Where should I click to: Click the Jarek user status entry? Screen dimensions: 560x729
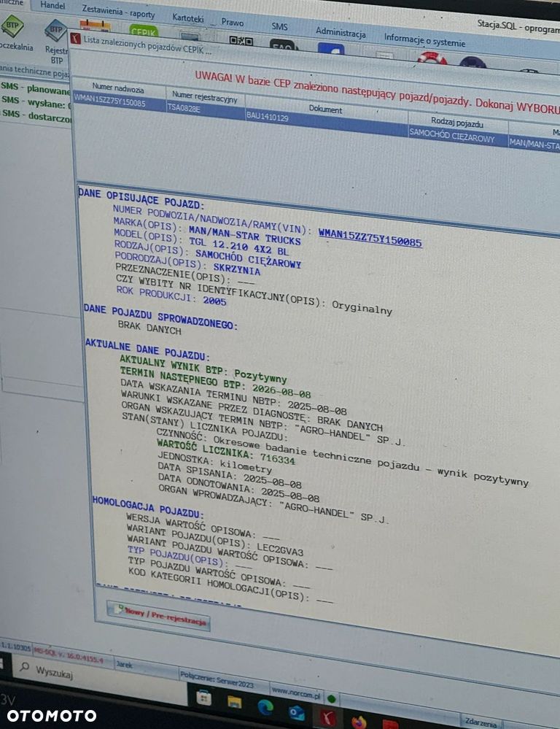click(x=124, y=665)
